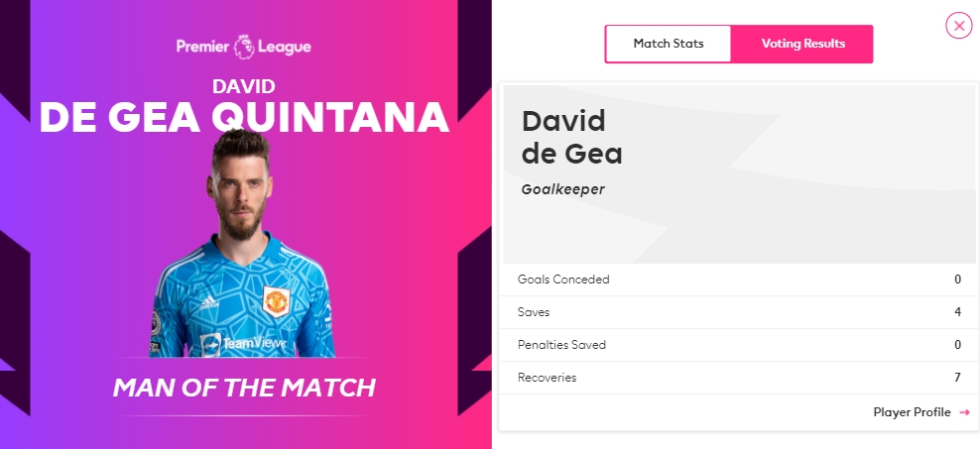The height and width of the screenshot is (449, 980).
Task: Click the Adidas logo on jersey
Action: [x=208, y=303]
